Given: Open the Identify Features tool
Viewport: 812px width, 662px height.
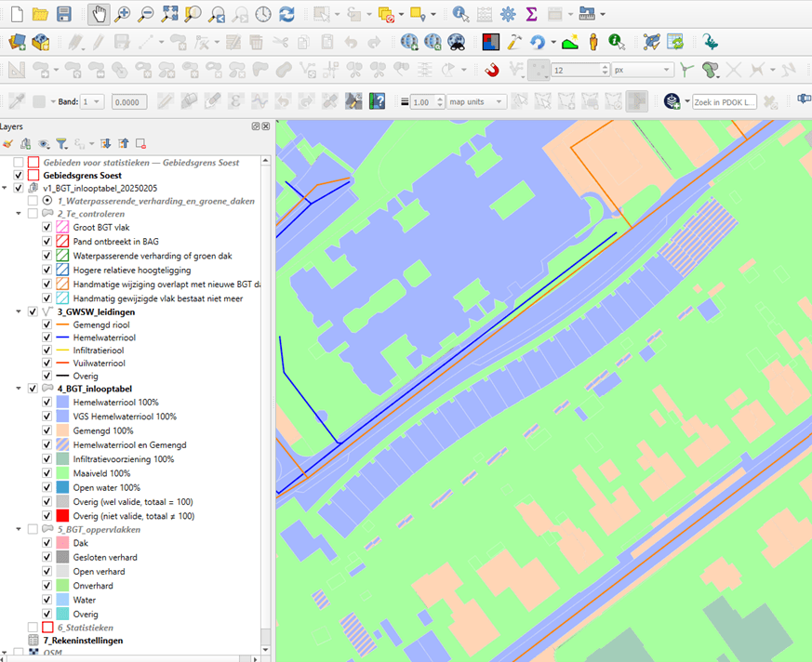Looking at the screenshot, I should pyautogui.click(x=460, y=14).
